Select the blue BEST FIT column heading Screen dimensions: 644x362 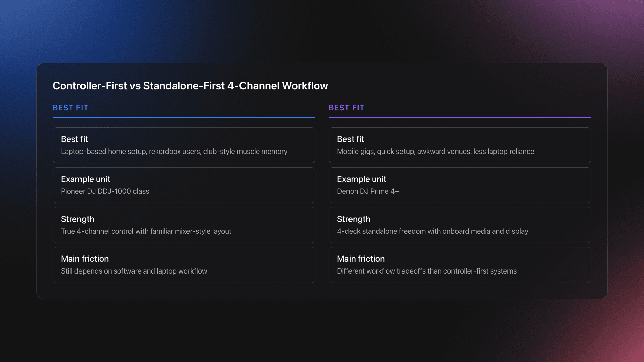coord(70,108)
